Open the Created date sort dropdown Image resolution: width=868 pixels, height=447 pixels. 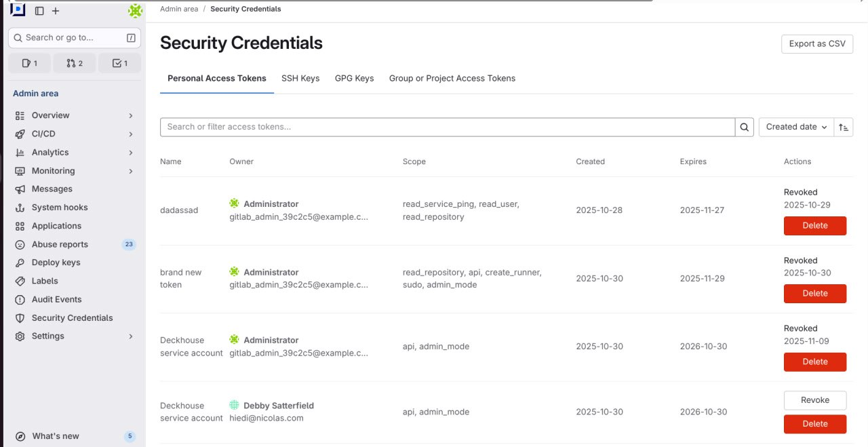point(795,127)
